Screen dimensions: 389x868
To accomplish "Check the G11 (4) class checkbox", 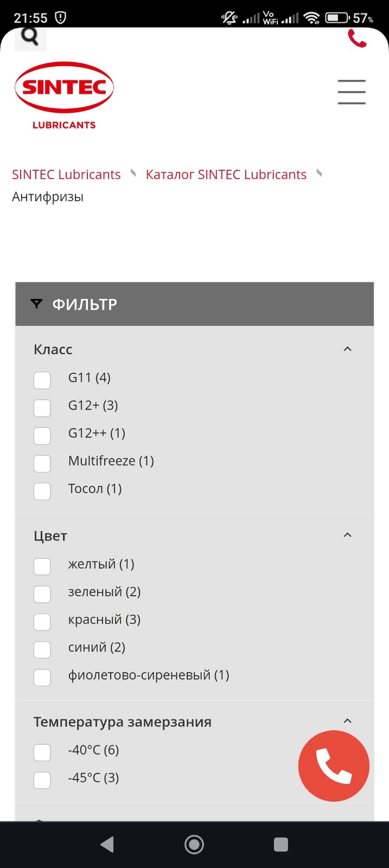I will point(42,380).
